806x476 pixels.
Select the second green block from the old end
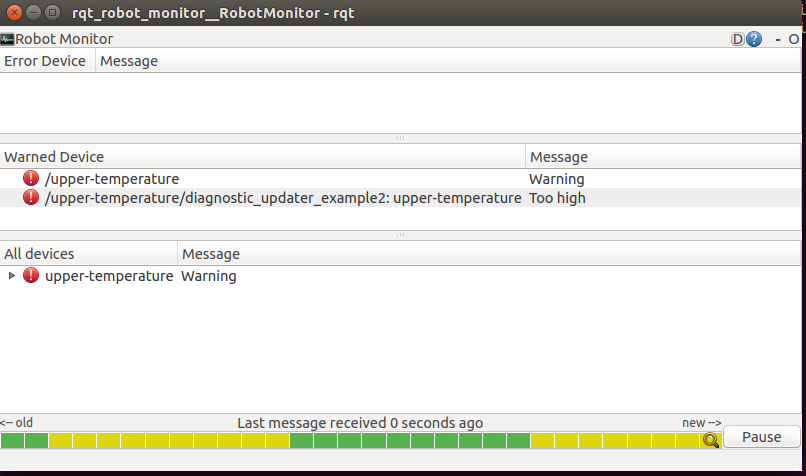[36, 441]
